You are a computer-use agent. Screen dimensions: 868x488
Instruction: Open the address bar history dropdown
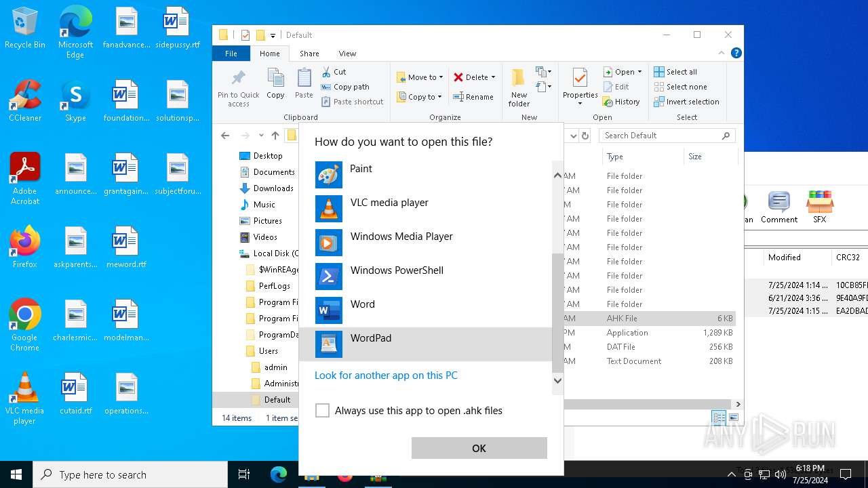pyautogui.click(x=573, y=136)
